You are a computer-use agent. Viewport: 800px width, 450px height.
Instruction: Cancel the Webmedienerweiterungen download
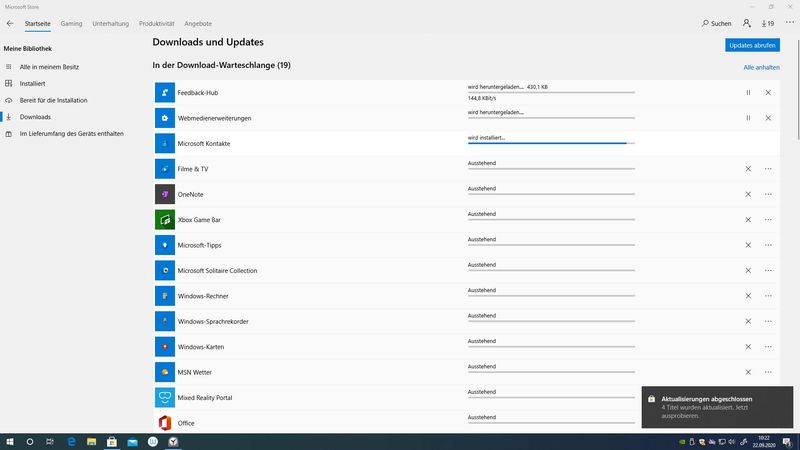click(768, 118)
